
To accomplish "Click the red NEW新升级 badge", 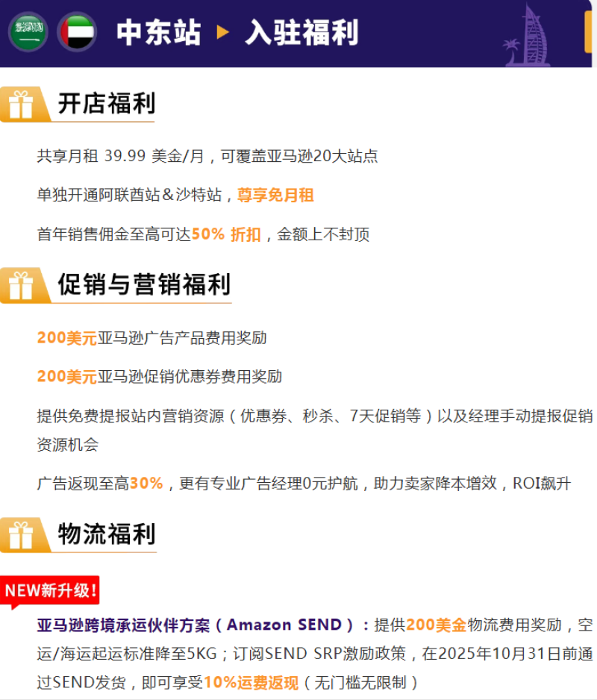I will tap(50, 591).
